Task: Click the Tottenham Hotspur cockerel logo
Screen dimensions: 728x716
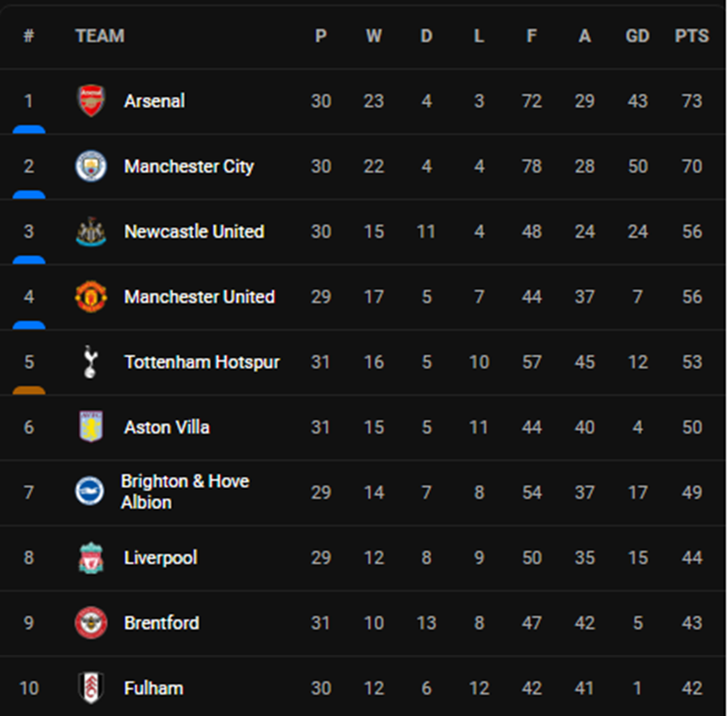Action: click(91, 362)
